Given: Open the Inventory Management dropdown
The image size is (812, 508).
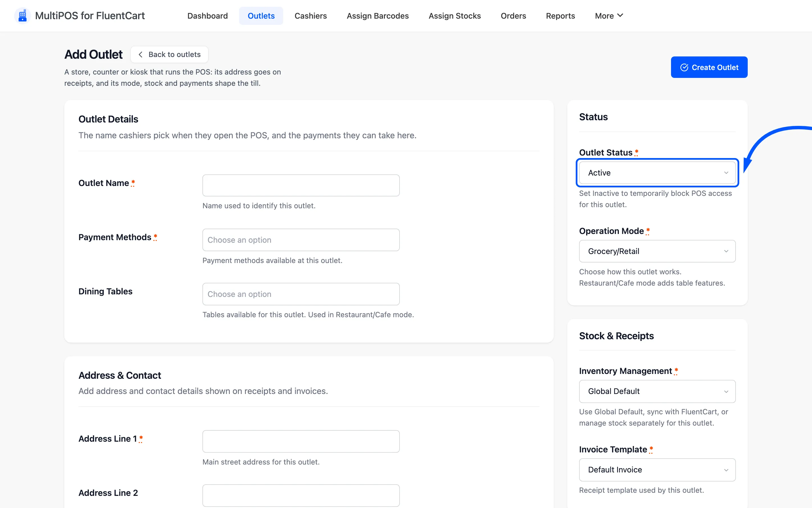Looking at the screenshot, I should pos(657,391).
